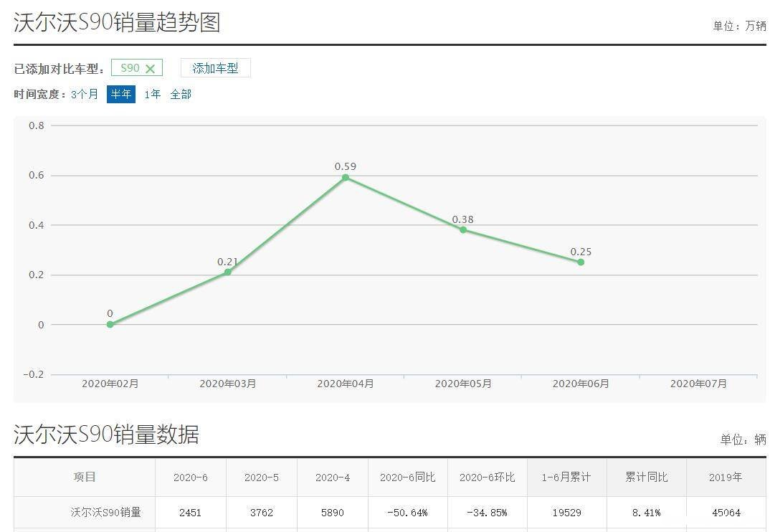Viewport: 770px width, 532px height.
Task: Click the 2020年02月 data point with value 0
Action: [110, 324]
